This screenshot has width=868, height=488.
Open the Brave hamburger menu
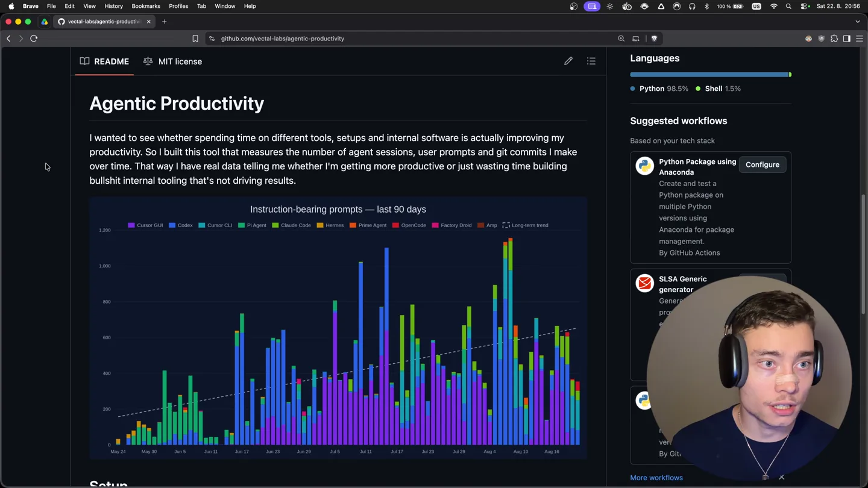pos(860,39)
